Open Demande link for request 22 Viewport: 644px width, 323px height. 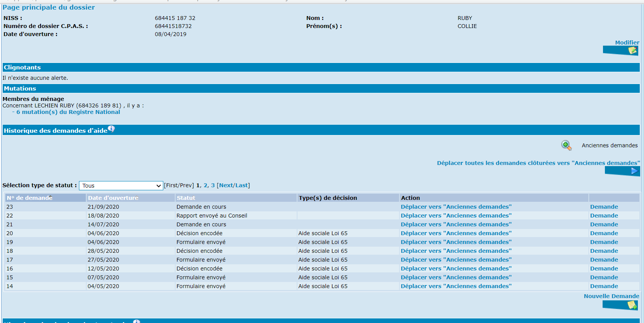pyautogui.click(x=604, y=216)
